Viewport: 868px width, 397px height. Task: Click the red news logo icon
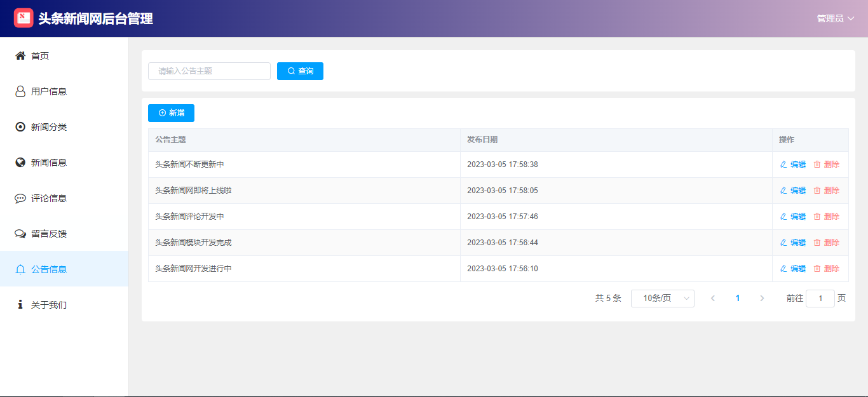(24, 18)
